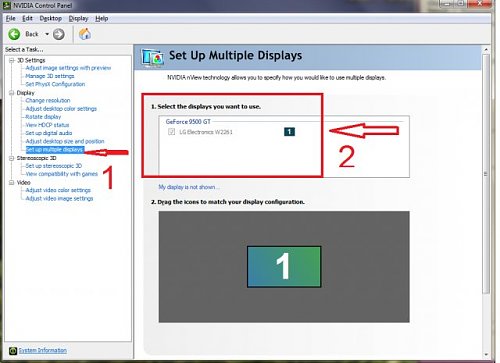Viewport: 500px width, 363px height.
Task: Open Rotate display
Action: 43,117
